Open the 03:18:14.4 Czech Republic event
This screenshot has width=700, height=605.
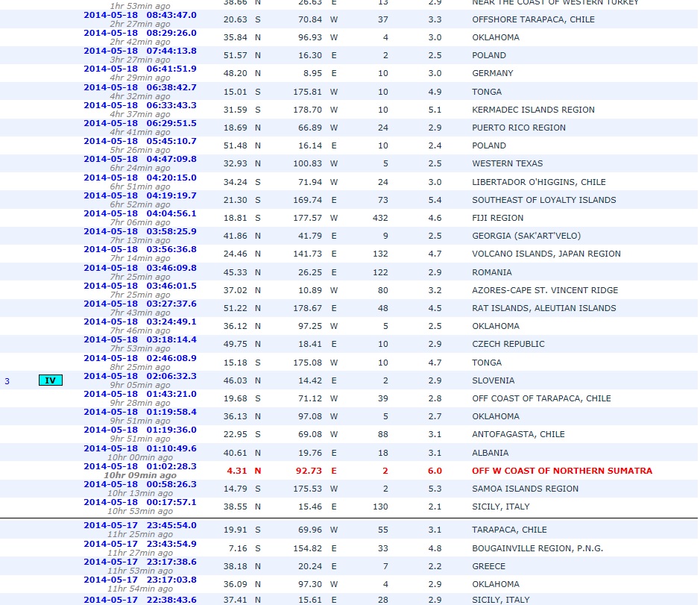139,339
